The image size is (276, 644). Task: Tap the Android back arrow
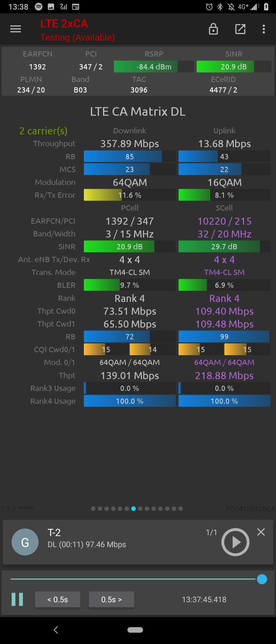coord(56,630)
